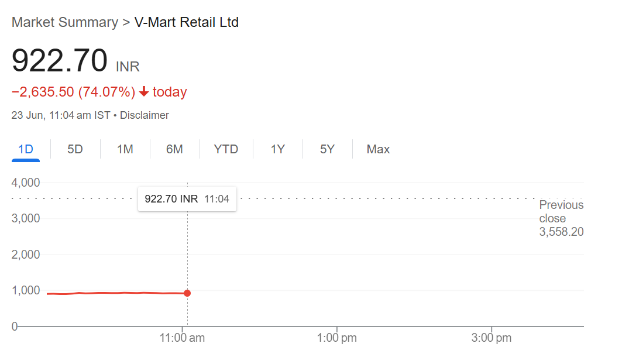Click the 11:00 am axis label

click(x=182, y=338)
